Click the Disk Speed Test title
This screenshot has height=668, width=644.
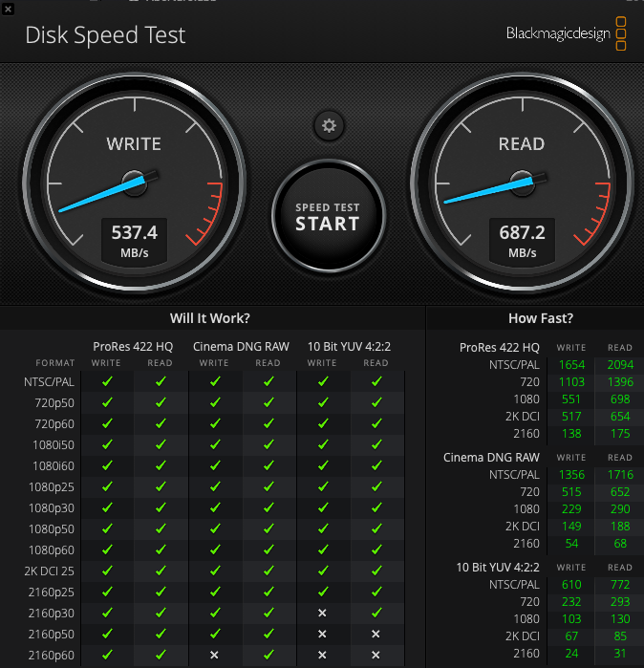pos(105,35)
